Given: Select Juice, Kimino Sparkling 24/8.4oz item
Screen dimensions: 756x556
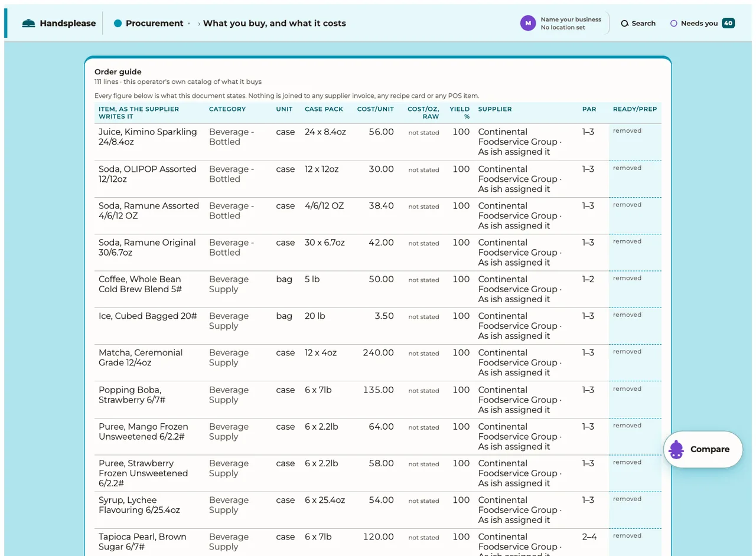Looking at the screenshot, I should tap(148, 137).
